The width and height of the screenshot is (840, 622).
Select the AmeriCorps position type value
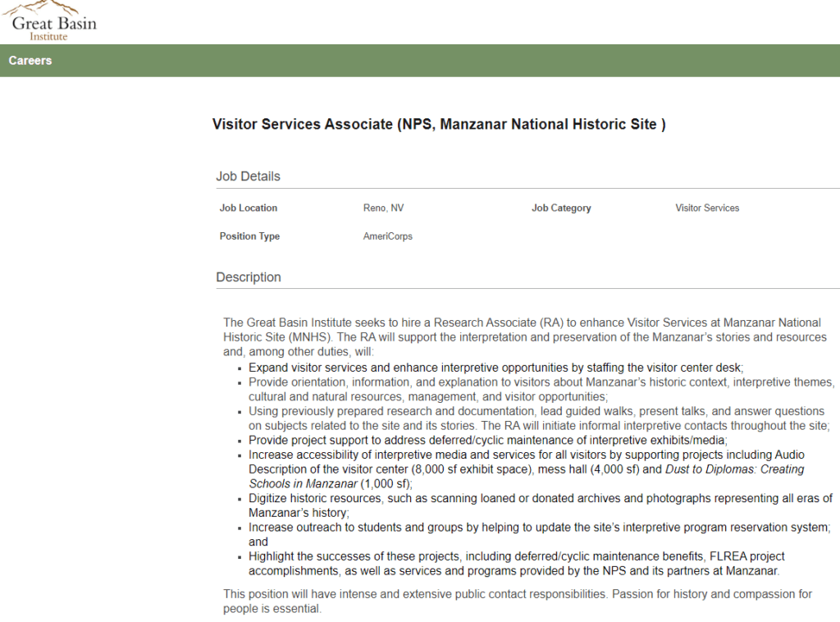(388, 236)
